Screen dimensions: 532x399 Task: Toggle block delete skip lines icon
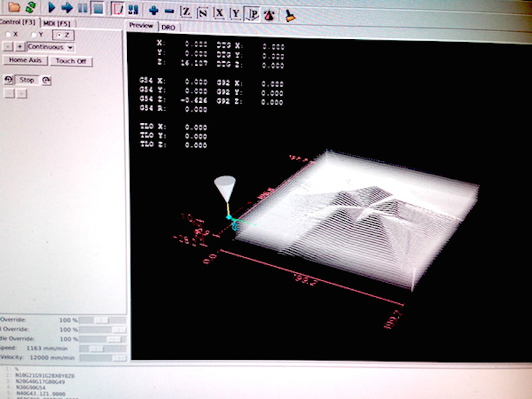(x=118, y=9)
